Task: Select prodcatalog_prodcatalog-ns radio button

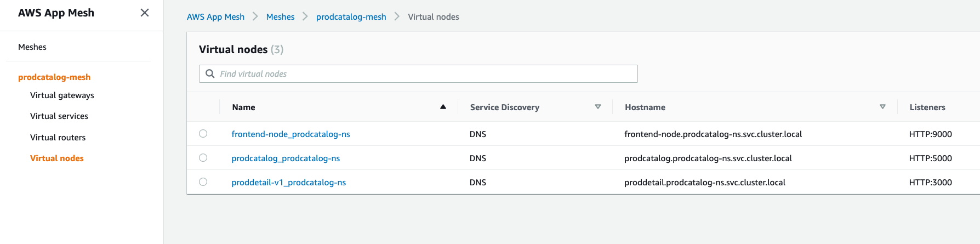Action: [203, 158]
